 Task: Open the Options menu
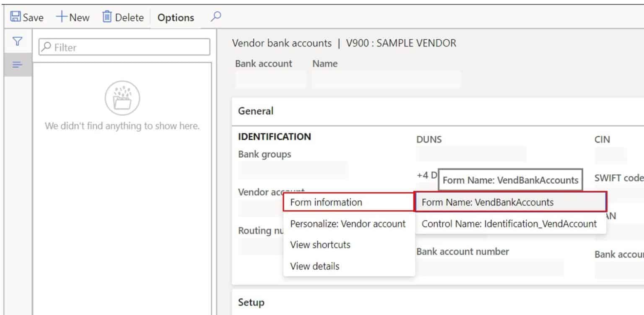coord(175,17)
